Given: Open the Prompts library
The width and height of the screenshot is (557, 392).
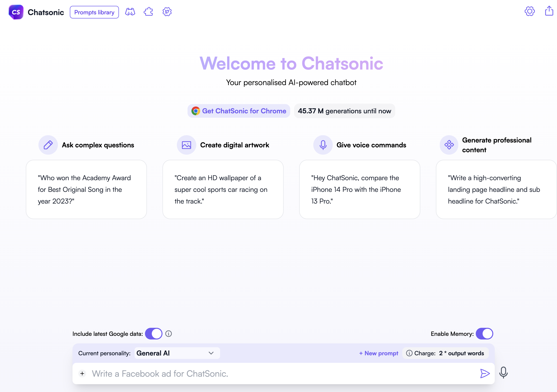Looking at the screenshot, I should click(x=94, y=12).
